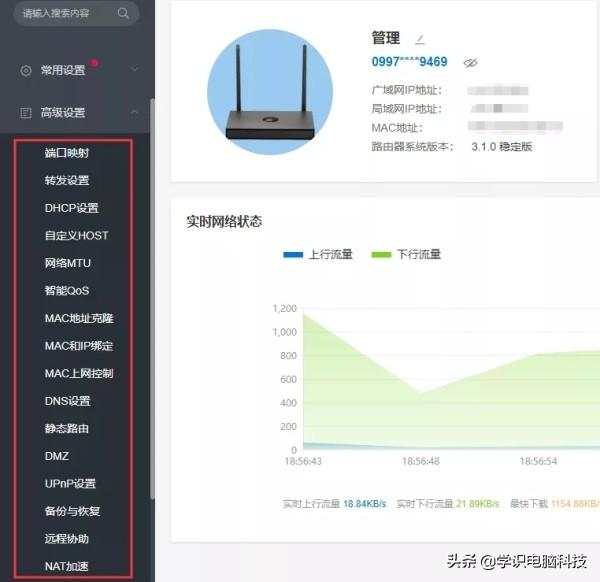Click the router image thumbnail
Image resolution: width=600 pixels, height=582 pixels.
[x=270, y=92]
